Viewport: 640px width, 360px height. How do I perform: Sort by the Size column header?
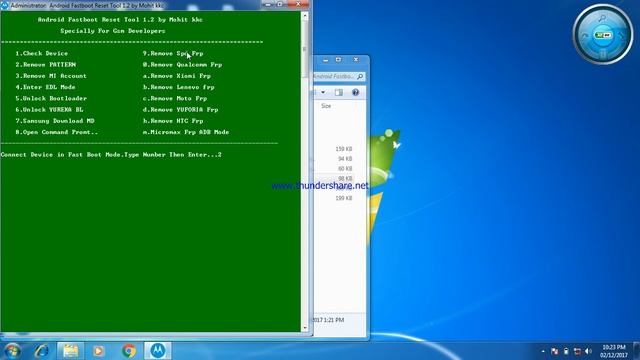(x=326, y=106)
